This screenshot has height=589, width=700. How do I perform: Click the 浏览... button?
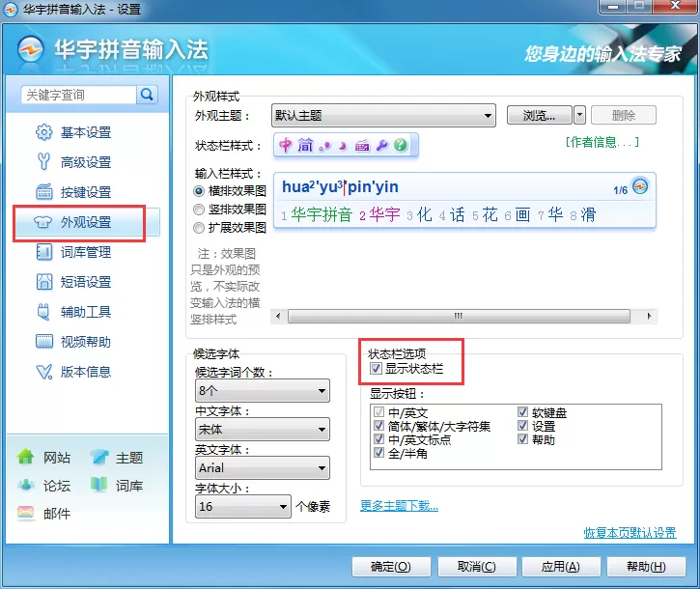coord(540,115)
